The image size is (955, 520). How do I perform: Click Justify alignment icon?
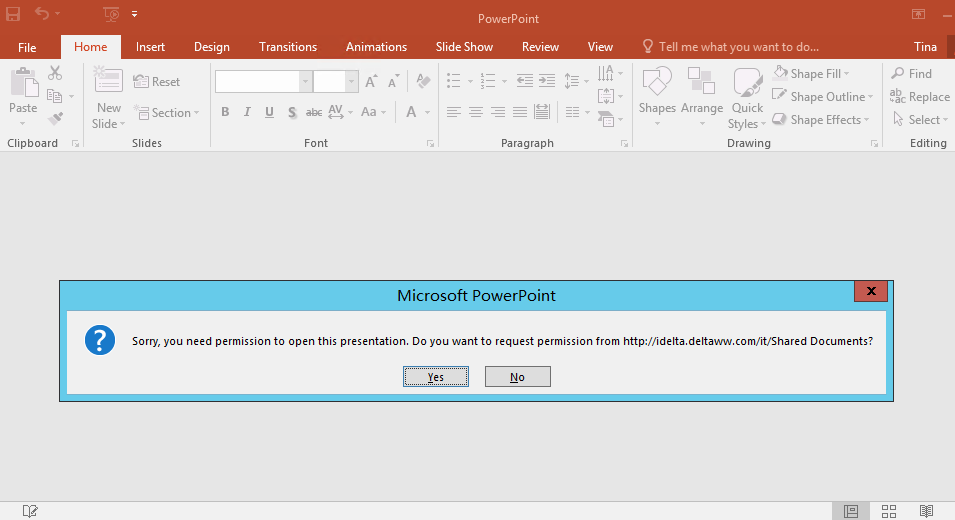pyautogui.click(x=520, y=112)
